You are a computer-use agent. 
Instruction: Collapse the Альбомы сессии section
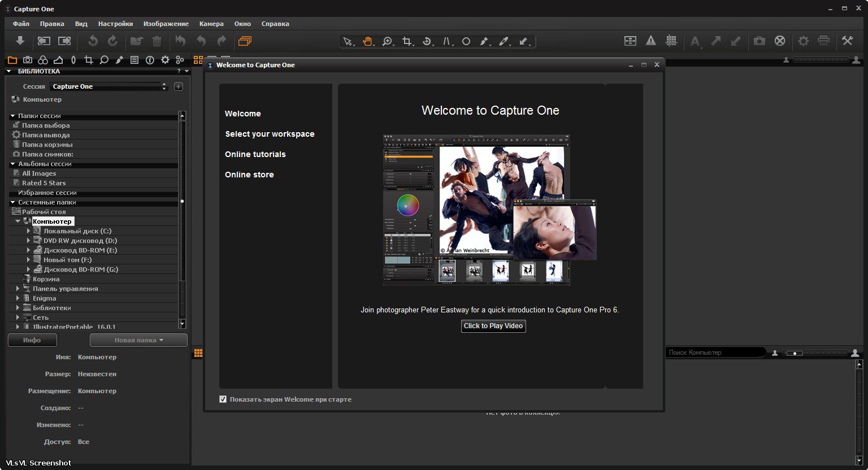13,164
